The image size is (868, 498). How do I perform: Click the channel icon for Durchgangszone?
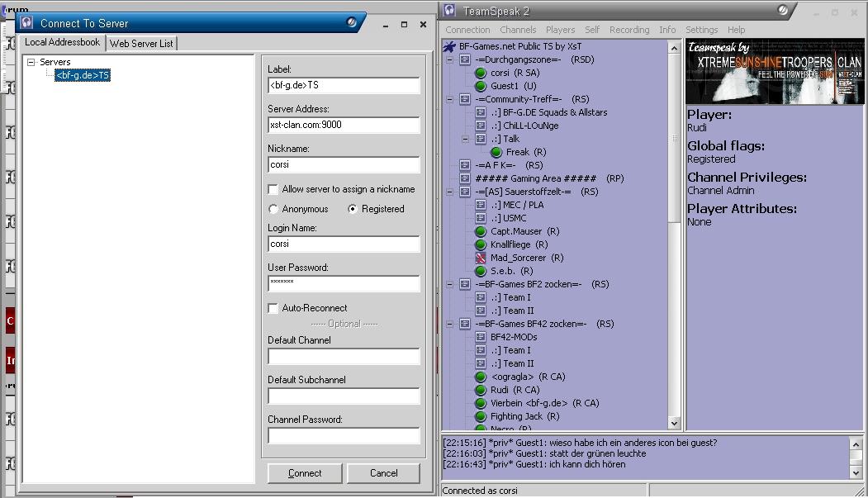tap(465, 59)
